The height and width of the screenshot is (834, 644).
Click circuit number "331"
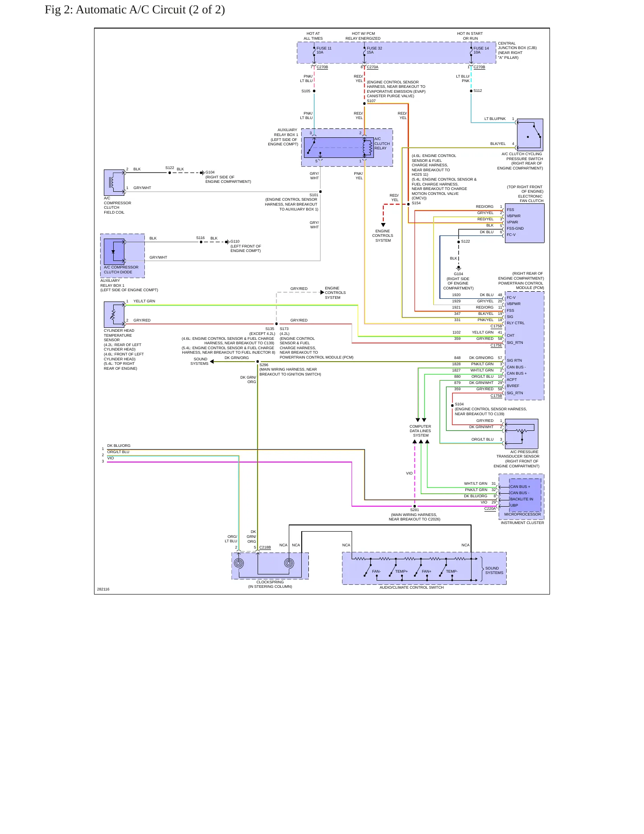(x=457, y=320)
